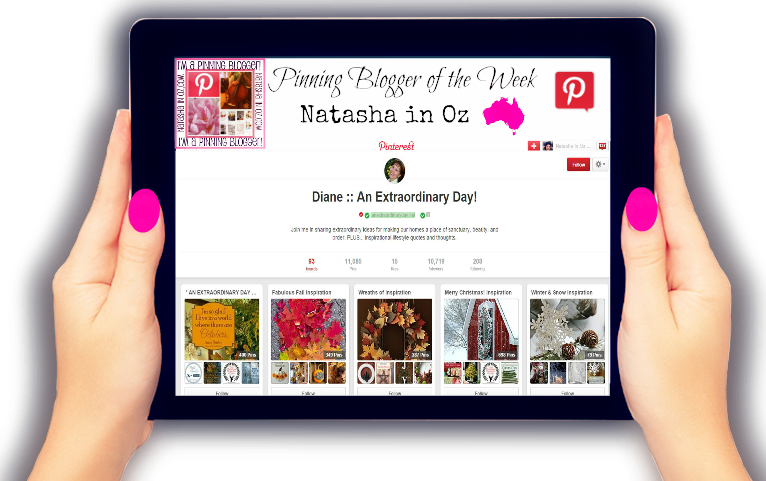Open the An Extraordinary Day board title
Screen dimensions: 766x481
221,292
